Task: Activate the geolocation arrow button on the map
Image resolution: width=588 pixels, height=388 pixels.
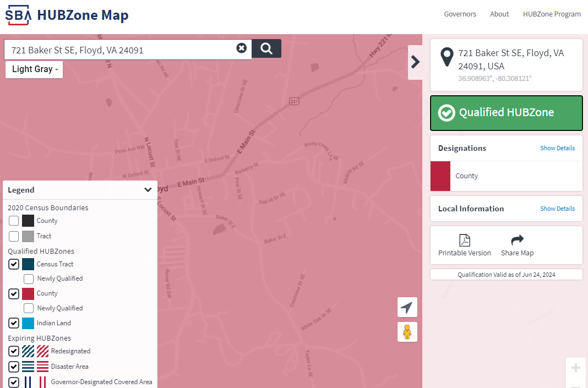Action: [407, 307]
